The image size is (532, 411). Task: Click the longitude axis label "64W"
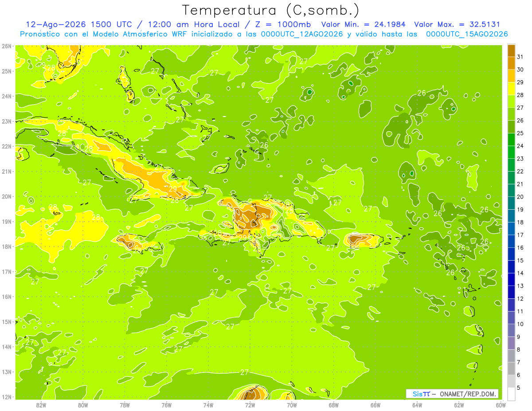tap(417, 405)
